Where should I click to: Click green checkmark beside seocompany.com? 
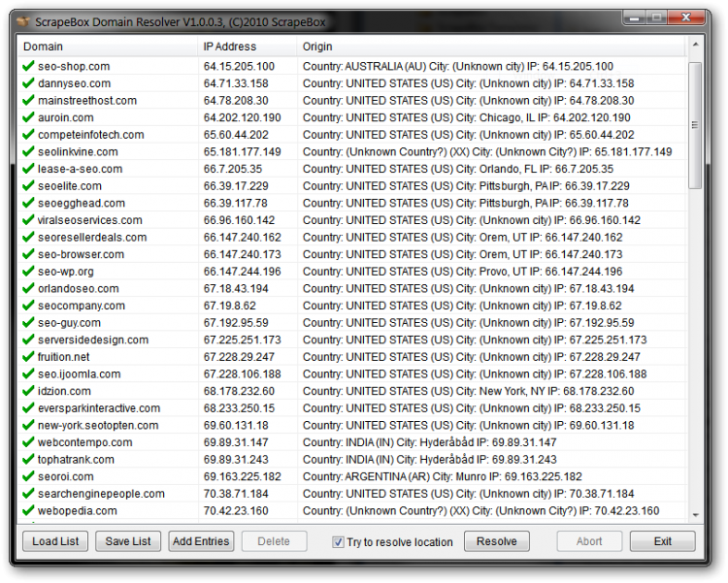(28, 306)
